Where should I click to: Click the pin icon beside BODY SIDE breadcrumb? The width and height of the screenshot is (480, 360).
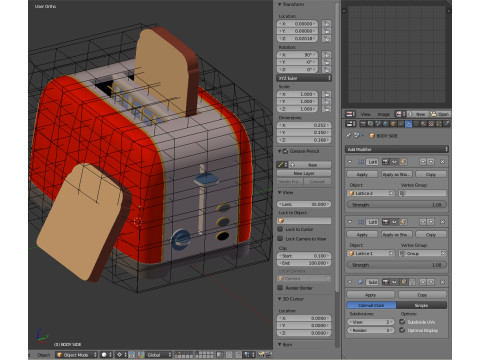point(349,136)
